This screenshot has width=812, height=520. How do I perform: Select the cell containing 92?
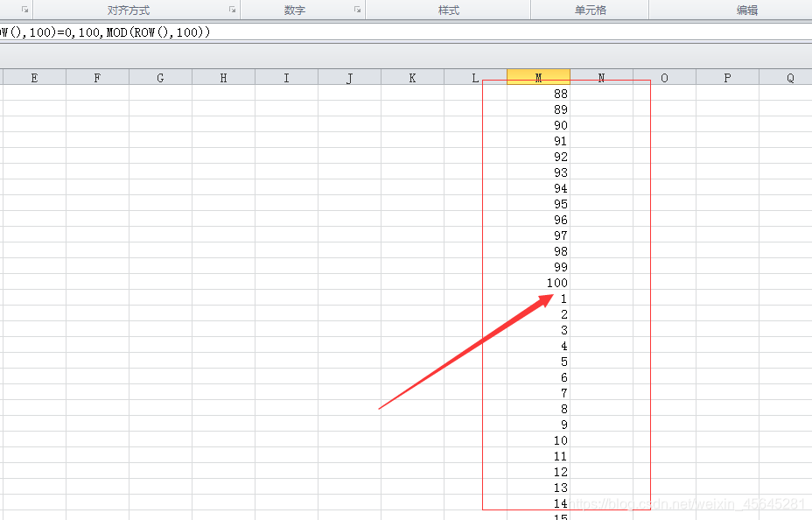point(539,157)
